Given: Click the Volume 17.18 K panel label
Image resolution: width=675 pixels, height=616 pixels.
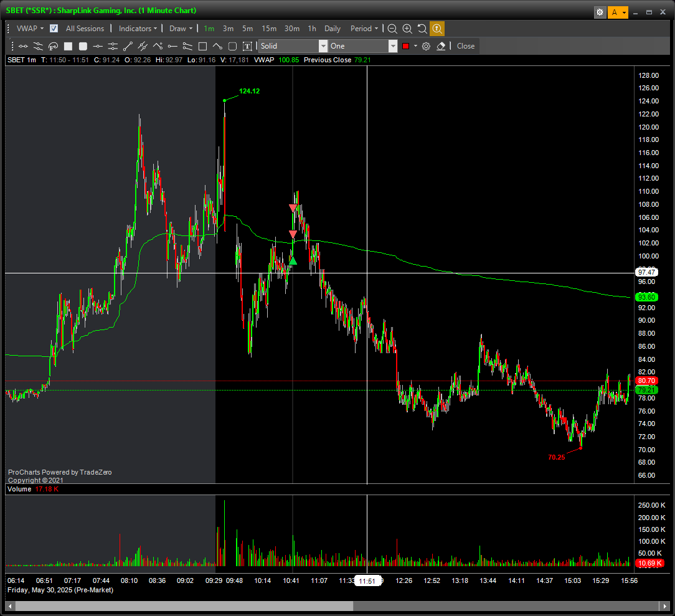Looking at the screenshot, I should 33,489.
